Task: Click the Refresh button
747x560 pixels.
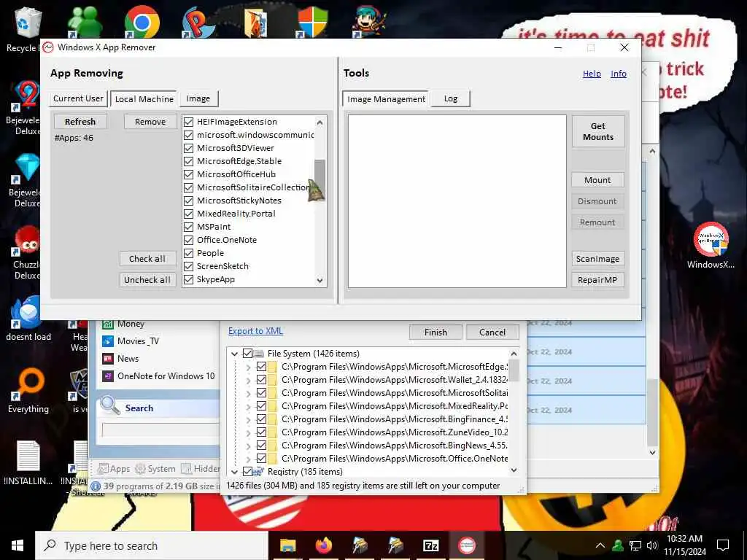Action: 80,122
